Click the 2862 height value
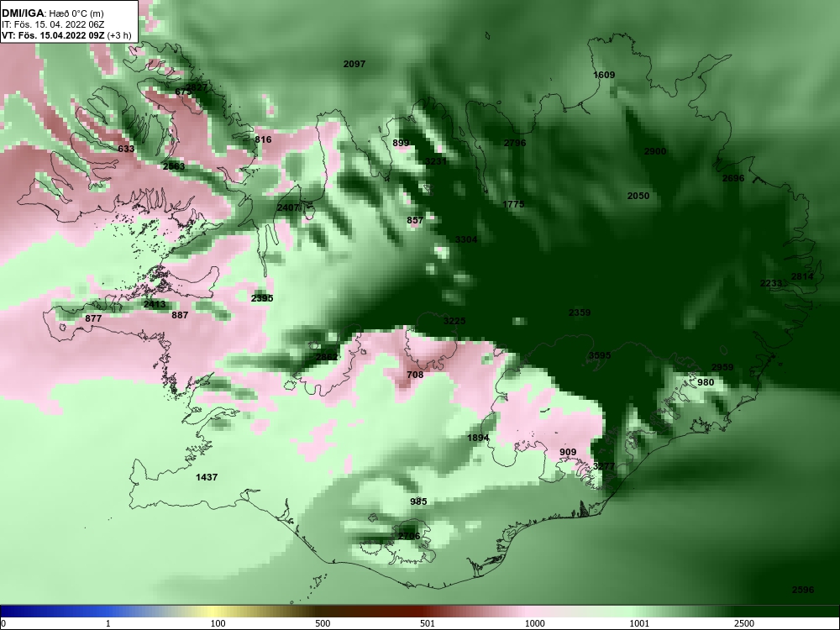The width and height of the screenshot is (840, 630). [x=326, y=357]
